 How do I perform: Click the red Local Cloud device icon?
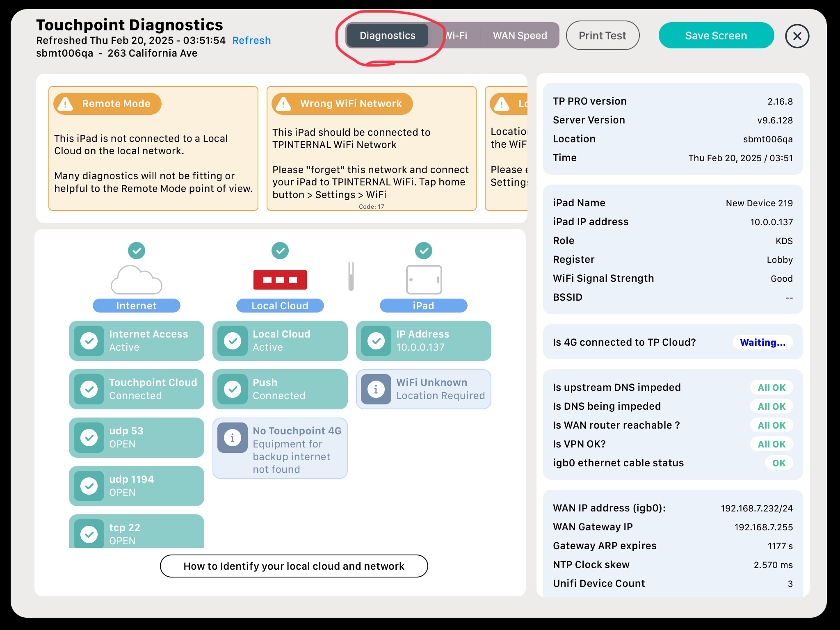[x=280, y=280]
